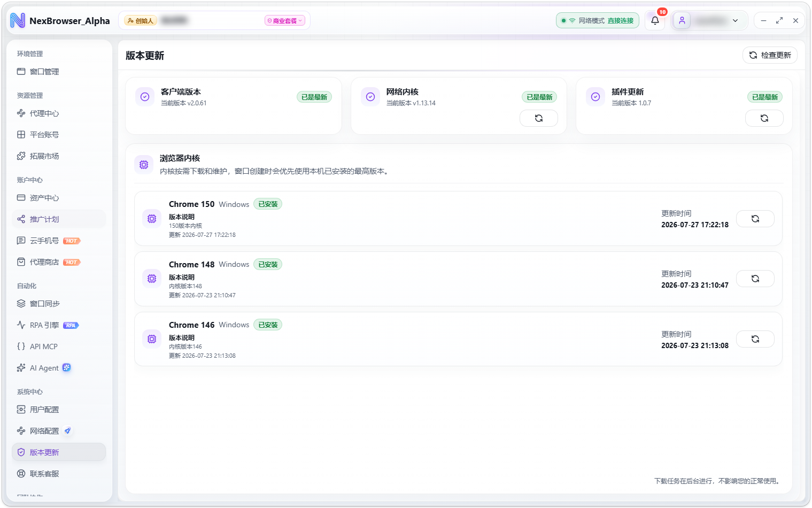The height and width of the screenshot is (508, 812).
Task: Select 版本更新 in the sidebar
Action: click(59, 452)
